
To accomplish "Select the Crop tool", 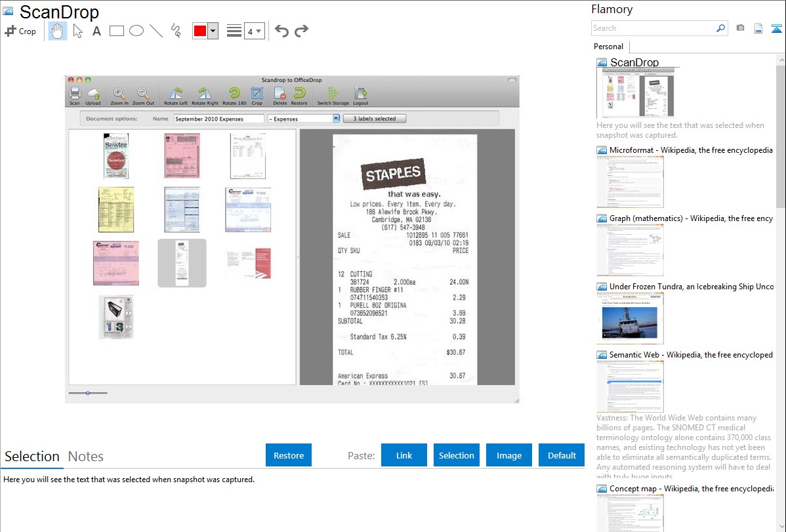I will coord(20,31).
